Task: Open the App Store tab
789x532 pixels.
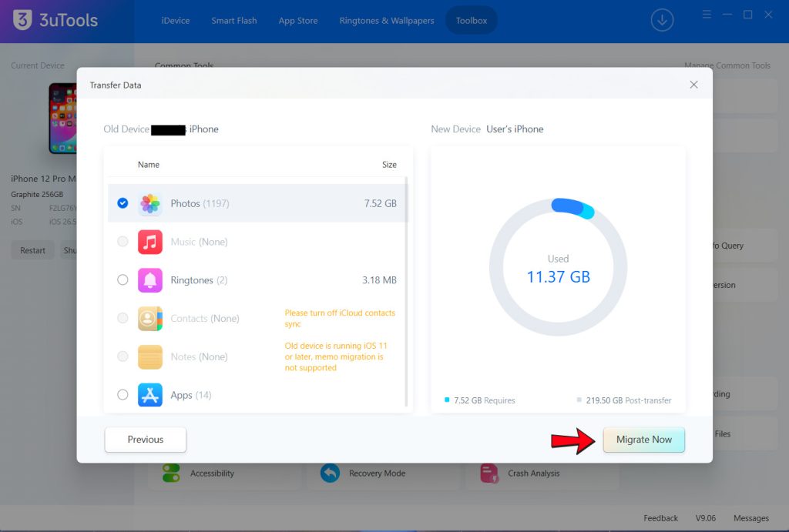Action: point(298,21)
